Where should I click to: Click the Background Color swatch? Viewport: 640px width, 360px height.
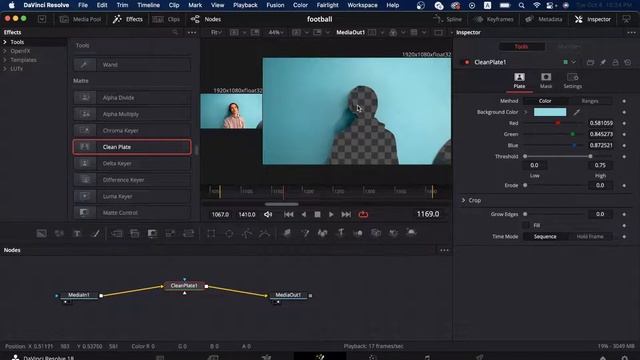click(550, 112)
